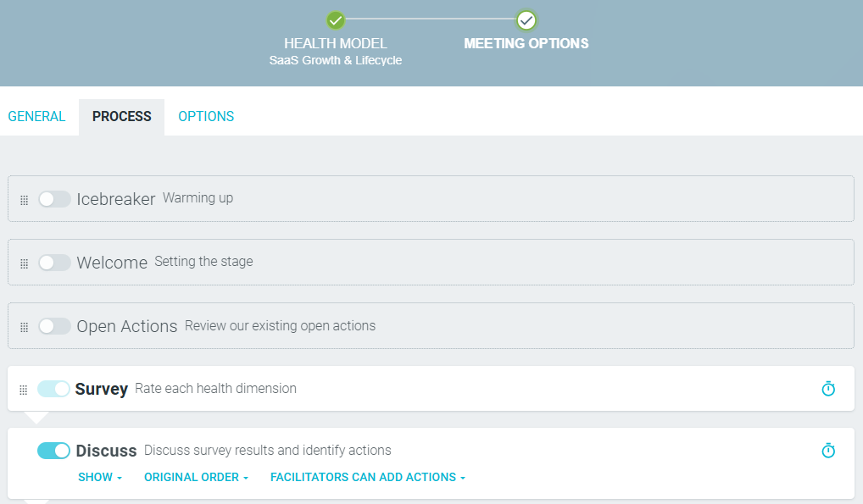The width and height of the screenshot is (863, 504).
Task: Open FACILITATORS CAN ADD ACTIONS dropdown
Action: 368,477
